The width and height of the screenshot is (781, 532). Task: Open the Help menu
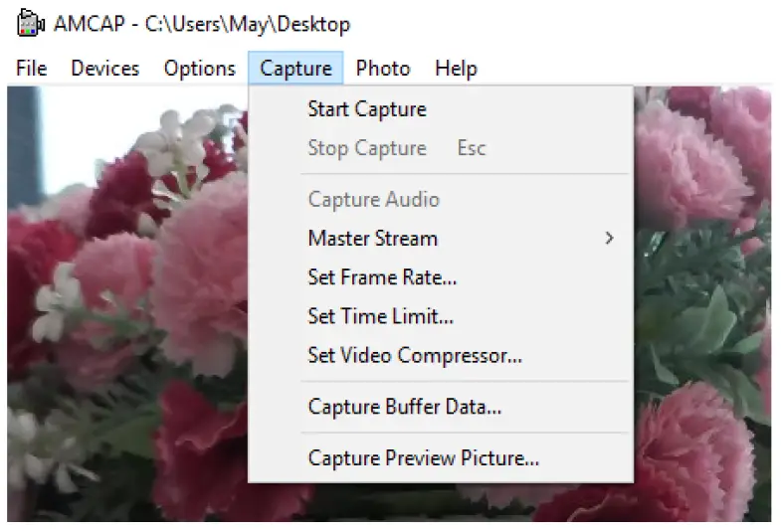456,69
